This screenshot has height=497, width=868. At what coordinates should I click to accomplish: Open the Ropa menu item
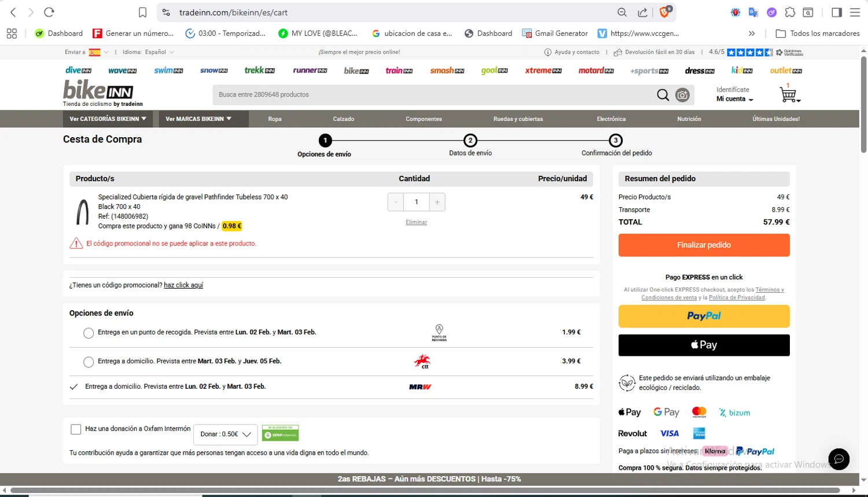point(275,119)
